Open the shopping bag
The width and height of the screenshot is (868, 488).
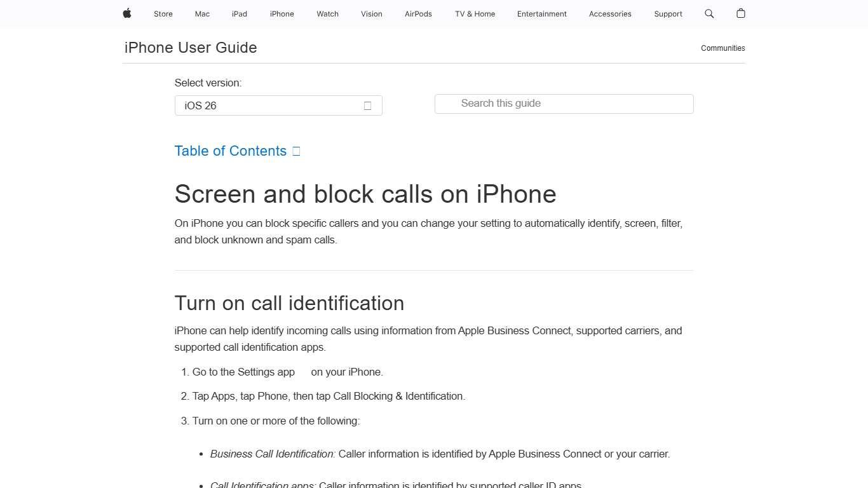pyautogui.click(x=740, y=13)
